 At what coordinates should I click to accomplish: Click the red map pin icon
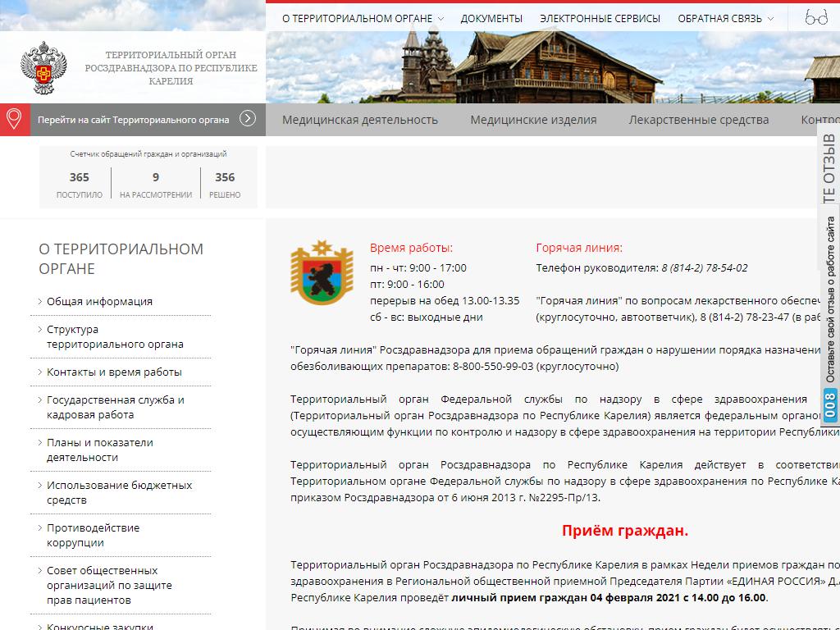(x=14, y=119)
